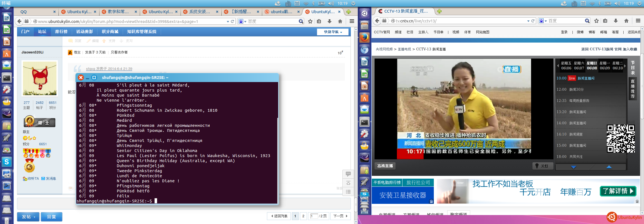Open downloads in the forum browser toolbar
This screenshot has width=644, height=224.
click(x=330, y=22)
